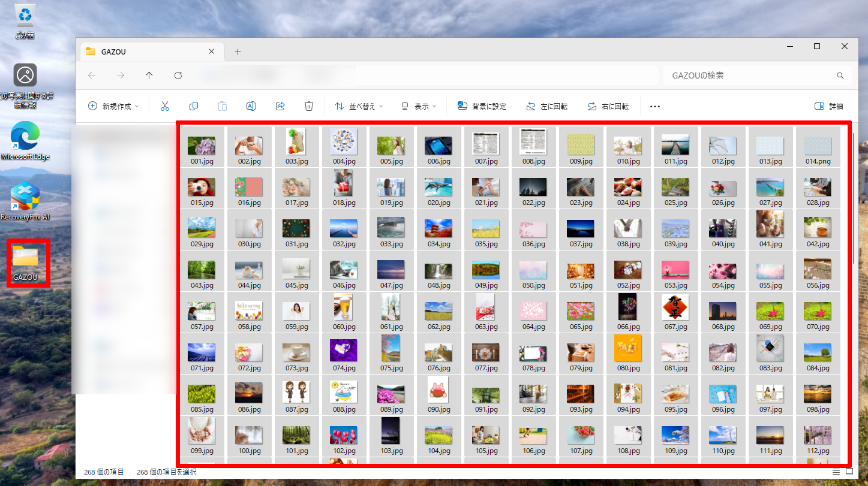
Task: Switch to large thumbnails view icon in status bar
Action: point(849,472)
